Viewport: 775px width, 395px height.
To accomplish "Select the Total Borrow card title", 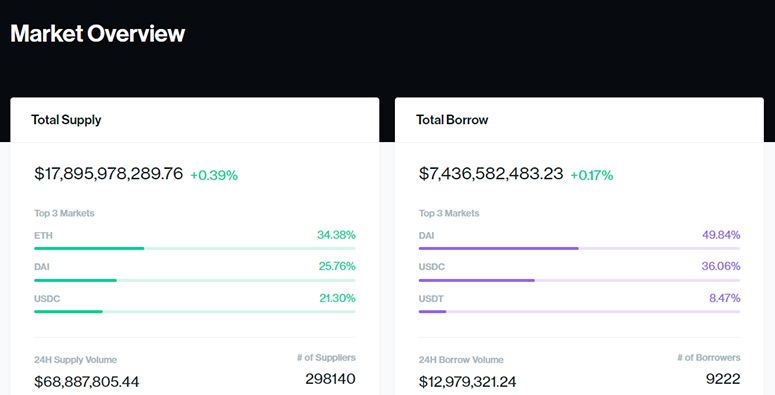I will [452, 120].
